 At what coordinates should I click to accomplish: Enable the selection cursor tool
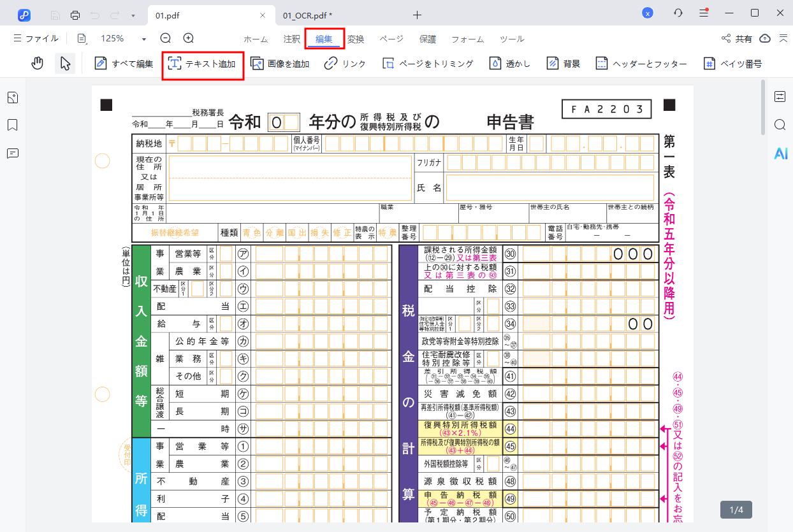(x=64, y=63)
